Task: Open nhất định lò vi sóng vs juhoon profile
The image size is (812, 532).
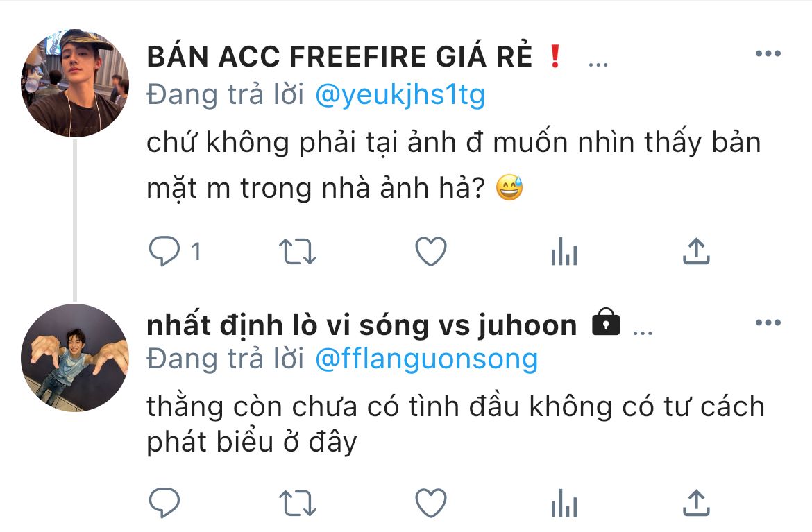Action: 362,325
